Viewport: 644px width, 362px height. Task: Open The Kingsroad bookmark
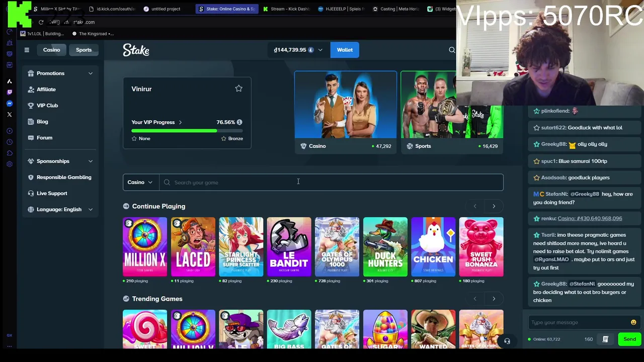[93, 34]
